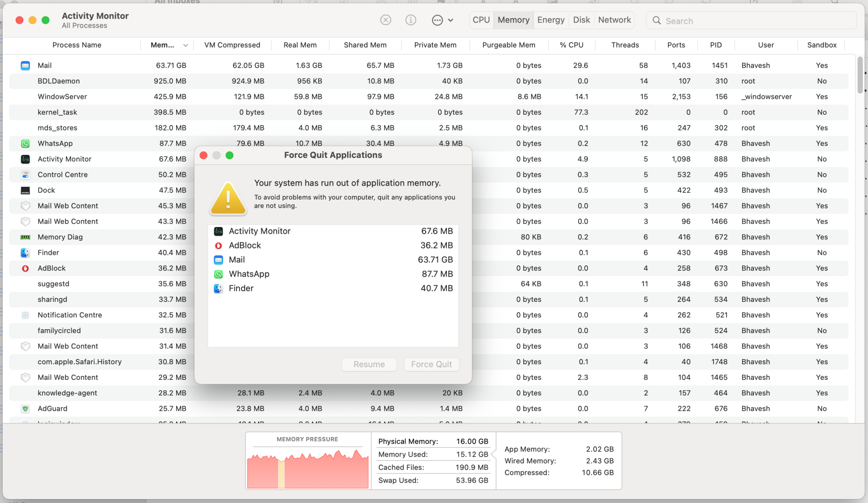The width and height of the screenshot is (868, 503).
Task: Switch to the CPU tab
Action: click(x=481, y=20)
